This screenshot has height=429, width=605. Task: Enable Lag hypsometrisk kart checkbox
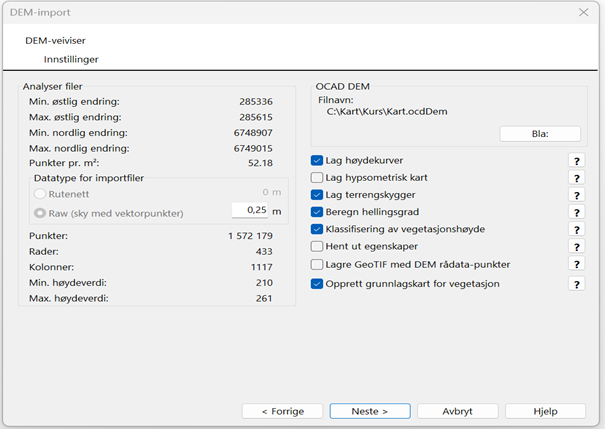point(317,177)
